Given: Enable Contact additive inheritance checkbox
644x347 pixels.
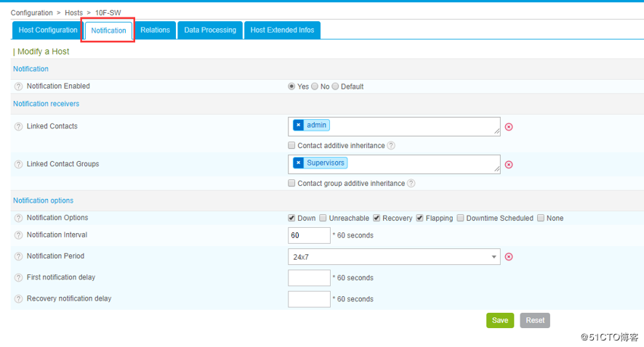Looking at the screenshot, I should (291, 145).
